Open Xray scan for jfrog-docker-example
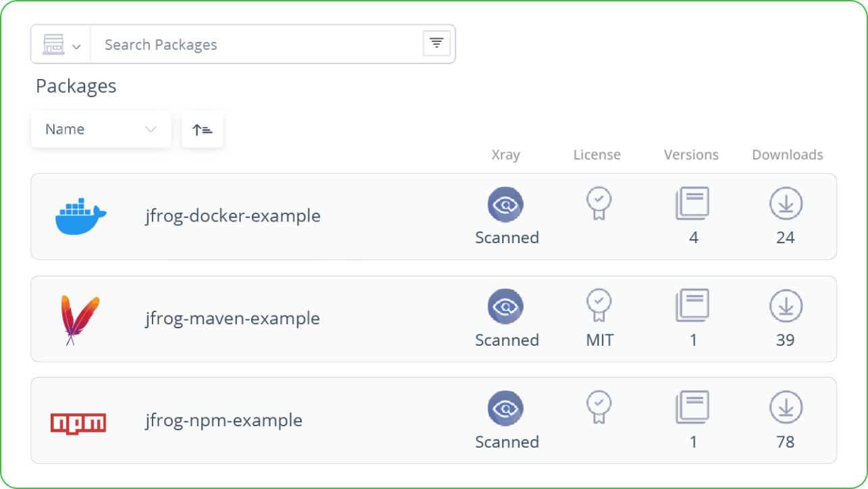The height and width of the screenshot is (489, 868). pos(506,204)
